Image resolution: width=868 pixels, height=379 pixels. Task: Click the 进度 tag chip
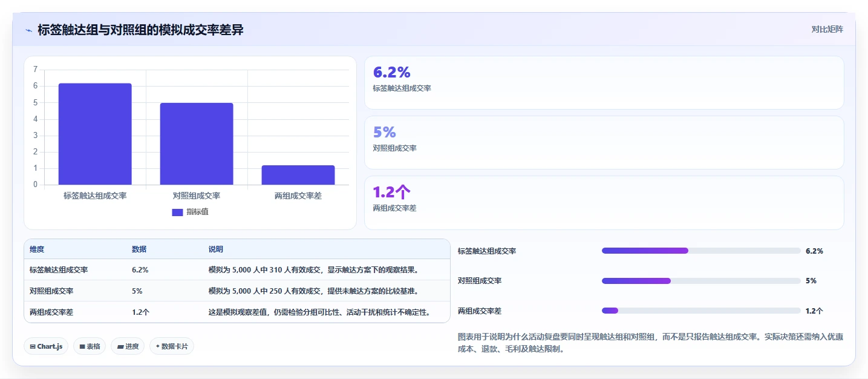(x=128, y=346)
